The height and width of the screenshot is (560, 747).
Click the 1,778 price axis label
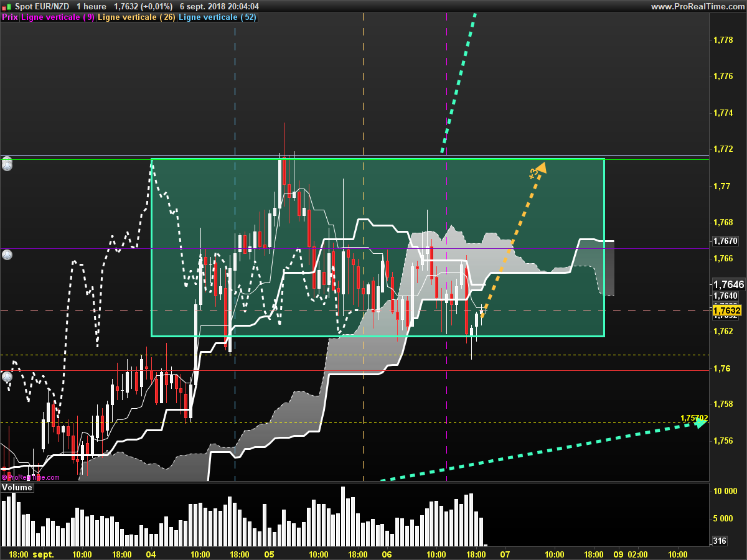tap(723, 39)
